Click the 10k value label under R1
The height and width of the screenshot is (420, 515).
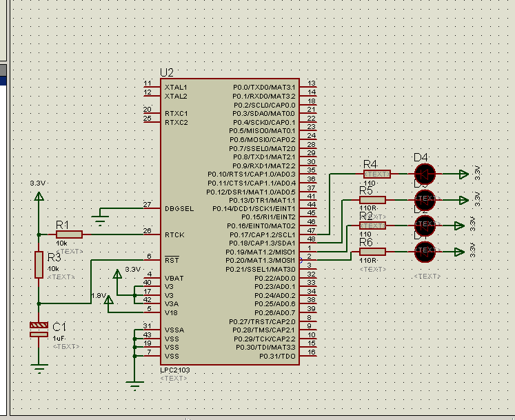click(x=62, y=243)
